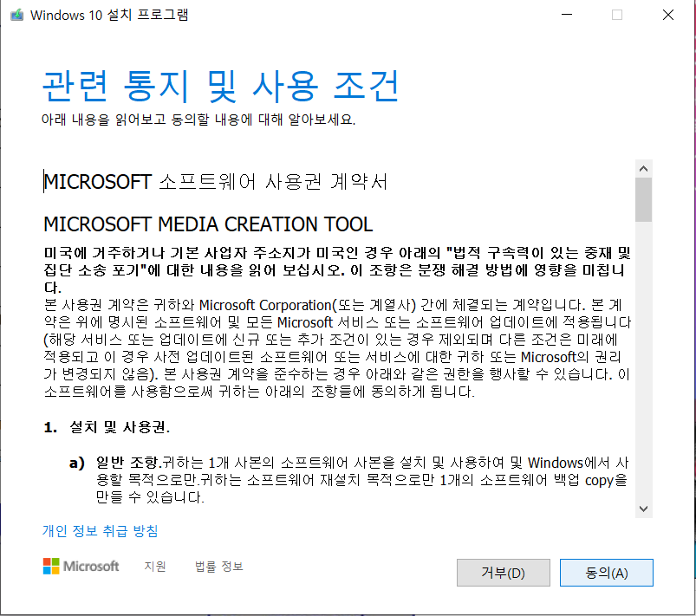Image resolution: width=696 pixels, height=616 pixels.
Task: Click the Microsoft logo at the bottom
Action: pos(81,567)
